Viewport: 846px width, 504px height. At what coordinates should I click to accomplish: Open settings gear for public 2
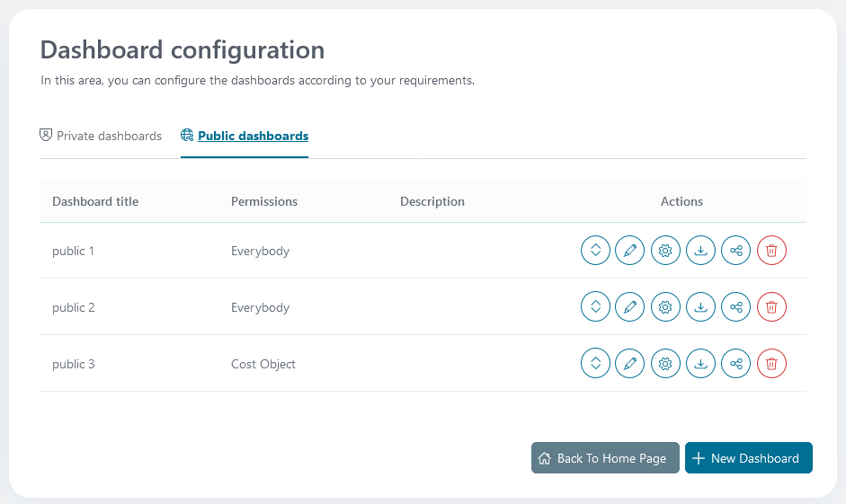(x=665, y=307)
